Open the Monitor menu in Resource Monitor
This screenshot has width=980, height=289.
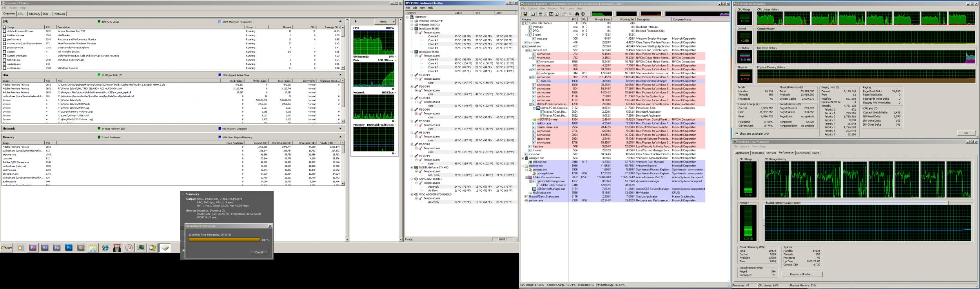point(13,8)
